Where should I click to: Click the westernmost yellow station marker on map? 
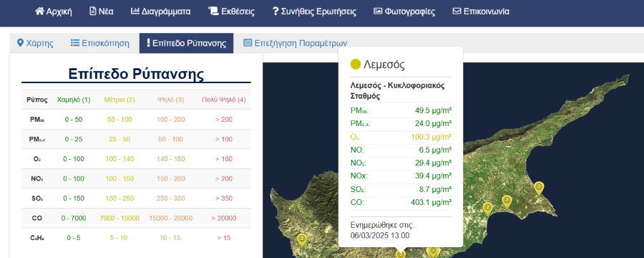(302, 241)
